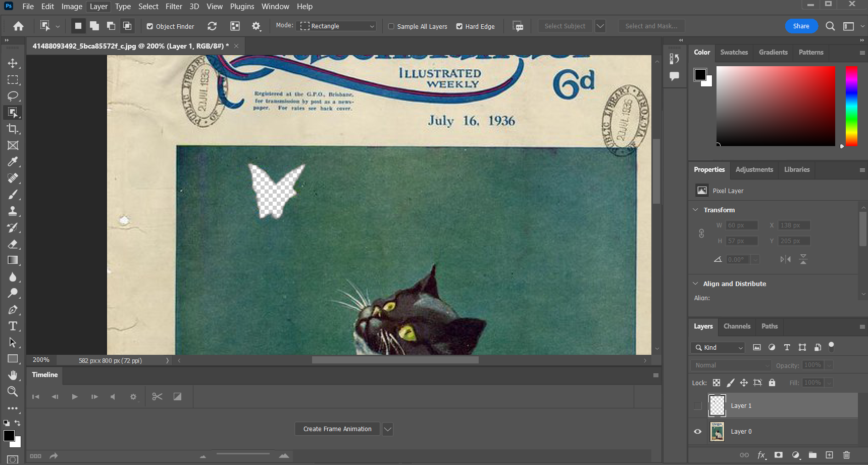Select the Spot Healing Brush tool
868x465 pixels.
click(13, 178)
